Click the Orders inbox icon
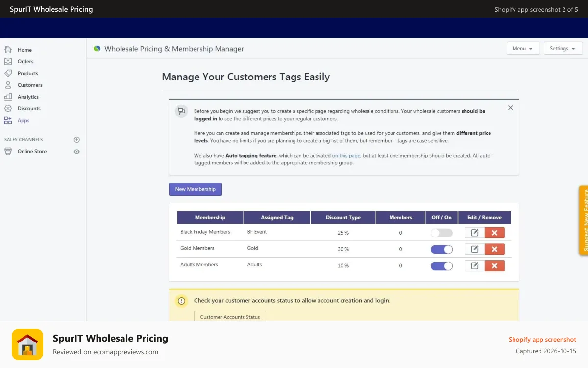Viewport: 588px width, 368px height. tap(8, 61)
